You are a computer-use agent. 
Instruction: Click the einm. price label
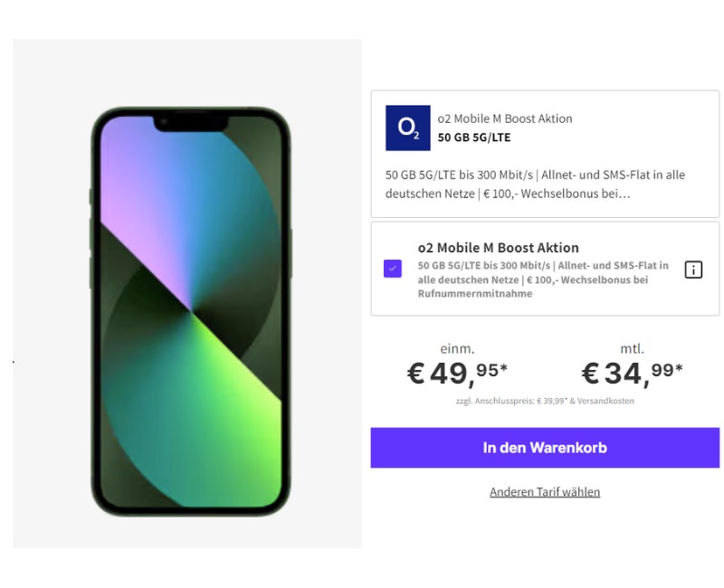pos(457,348)
